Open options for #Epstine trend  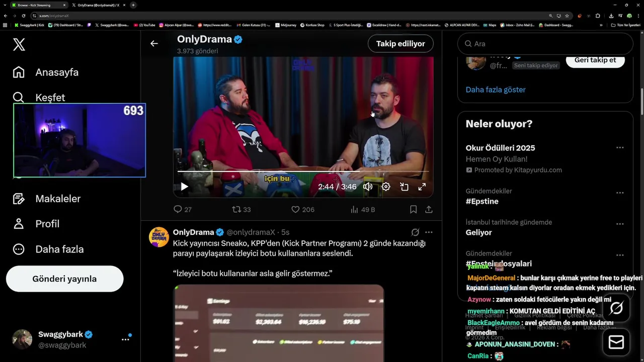click(620, 193)
